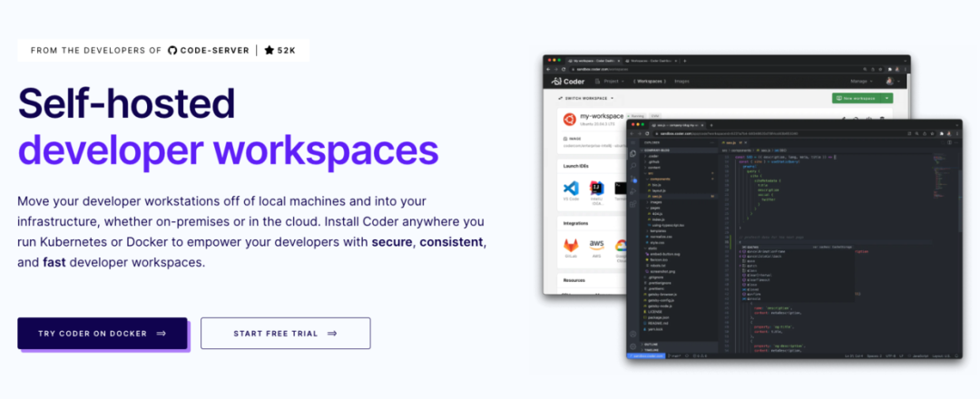Click the Try Coder on Docker button
980x399 pixels.
point(103,334)
